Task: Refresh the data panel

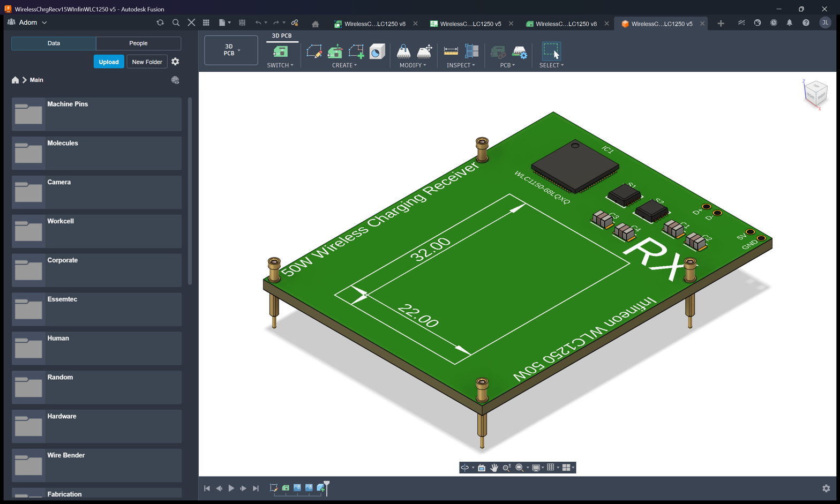Action: coord(160,22)
